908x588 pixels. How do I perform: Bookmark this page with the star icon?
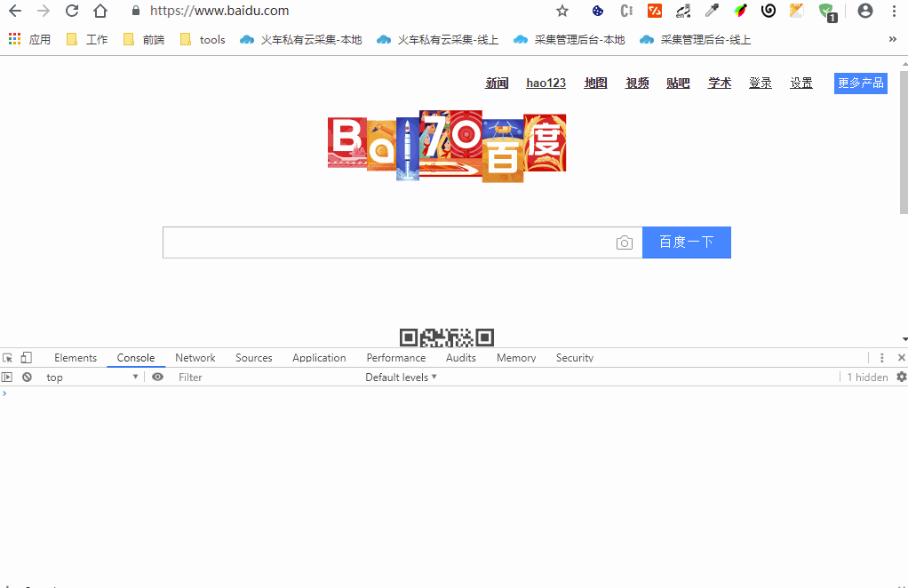(562, 11)
